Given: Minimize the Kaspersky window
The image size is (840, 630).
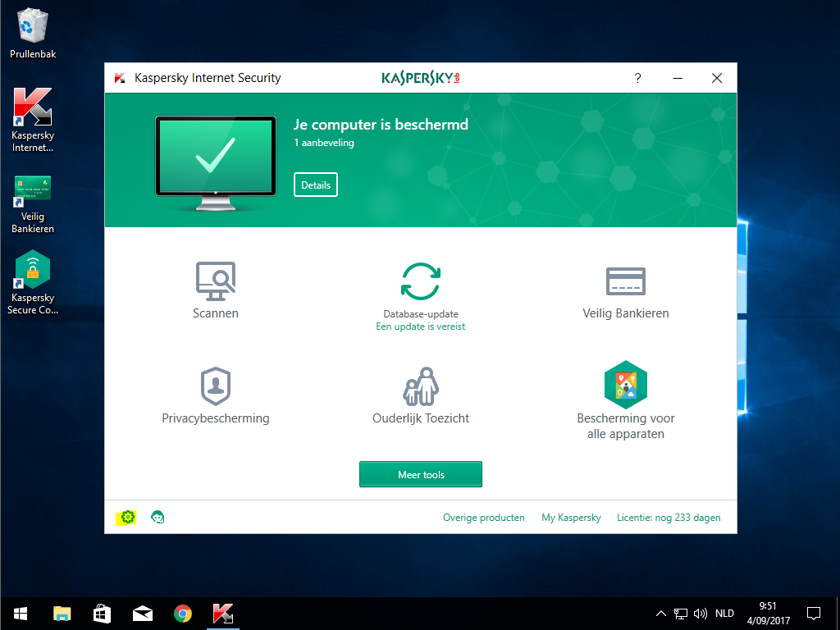Looking at the screenshot, I should tap(678, 78).
